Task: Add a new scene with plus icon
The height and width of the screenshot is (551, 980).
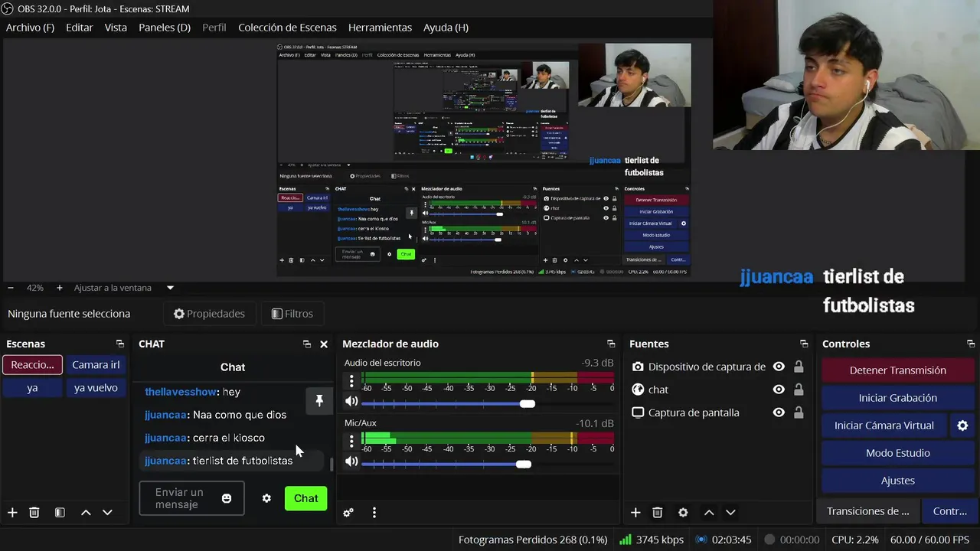Action: tap(12, 513)
